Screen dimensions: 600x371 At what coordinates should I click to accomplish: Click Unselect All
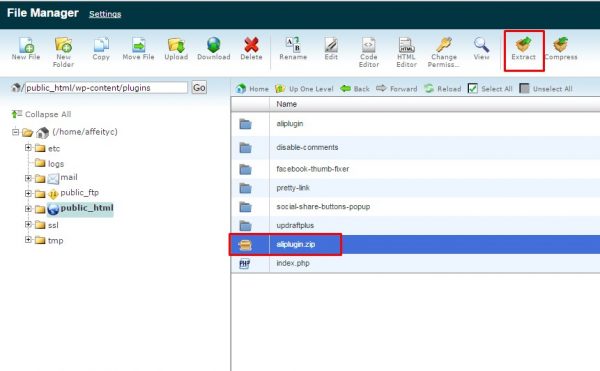click(x=546, y=89)
